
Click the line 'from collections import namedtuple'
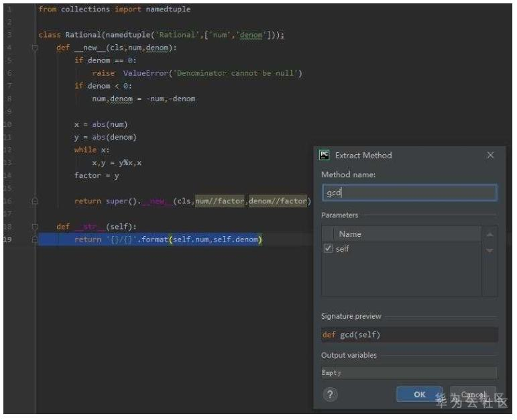click(115, 9)
